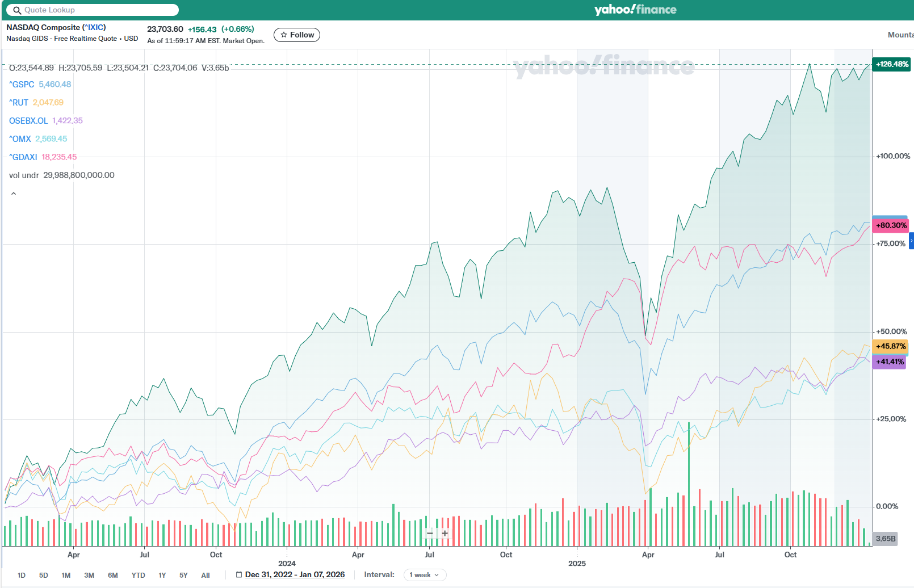This screenshot has height=588, width=914.
Task: Type in the Quote Lookup search field
Action: coord(99,10)
